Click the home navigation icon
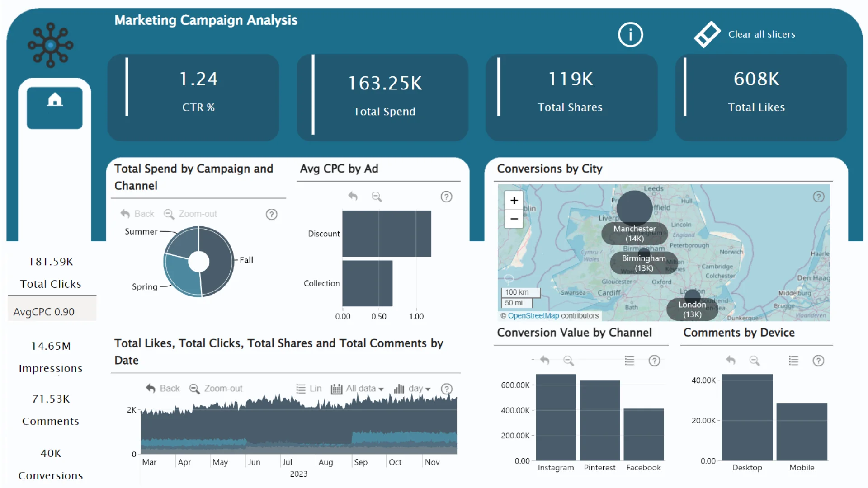868x488 pixels. coord(55,100)
